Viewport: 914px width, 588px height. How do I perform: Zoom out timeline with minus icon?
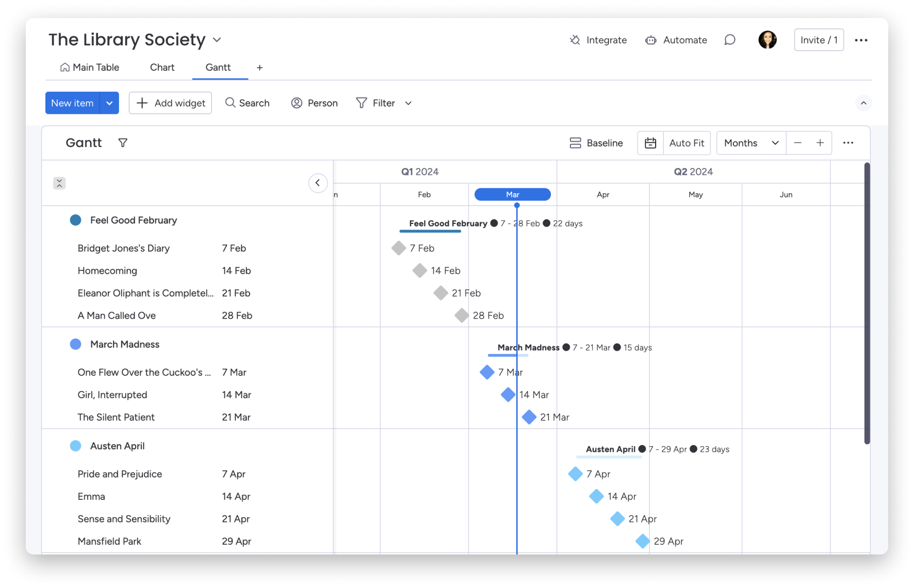click(x=797, y=143)
